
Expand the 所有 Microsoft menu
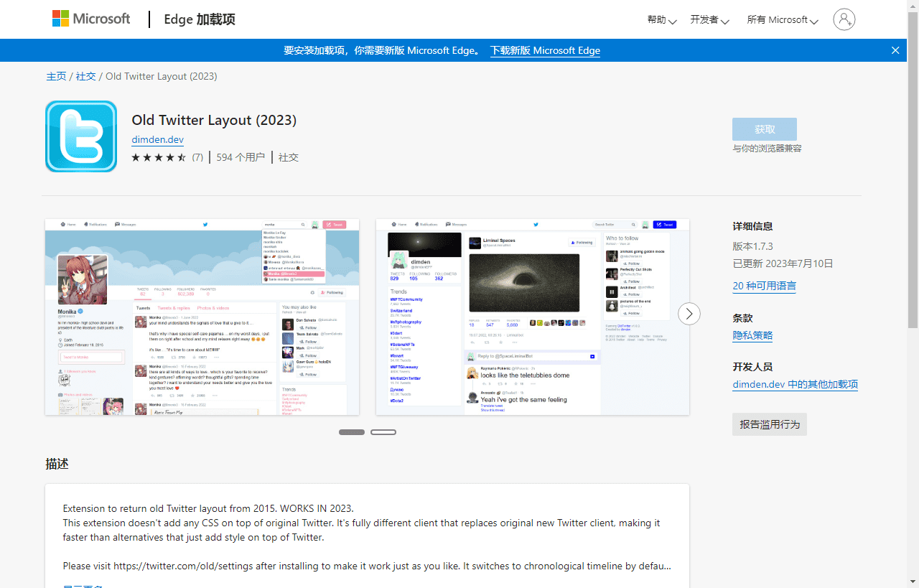click(781, 19)
